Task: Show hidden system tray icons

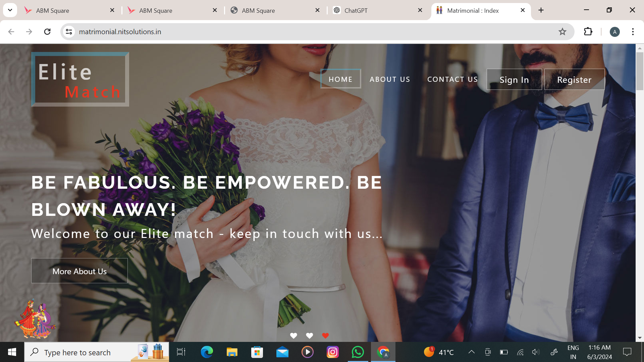Action: pyautogui.click(x=471, y=352)
